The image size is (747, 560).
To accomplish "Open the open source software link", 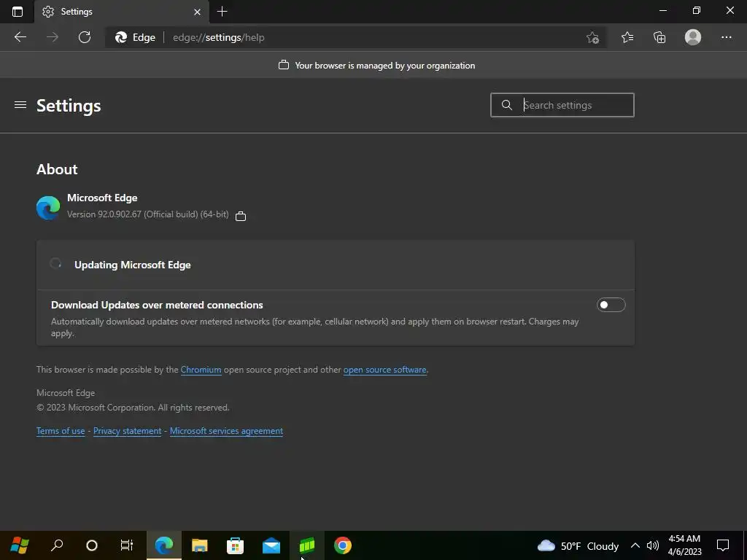I will pyautogui.click(x=385, y=370).
